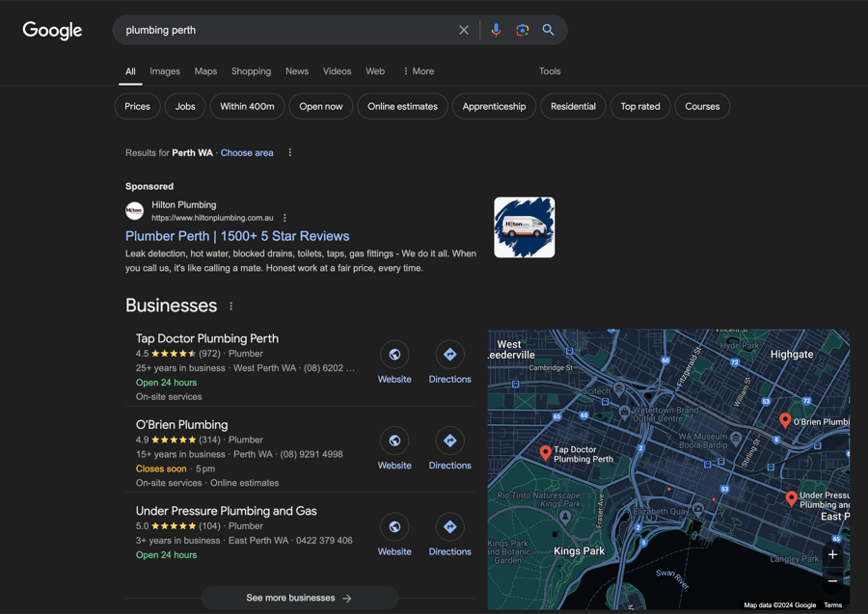Submit search with the magnifying glass icon
Image resolution: width=868 pixels, height=614 pixels.
[x=548, y=30]
